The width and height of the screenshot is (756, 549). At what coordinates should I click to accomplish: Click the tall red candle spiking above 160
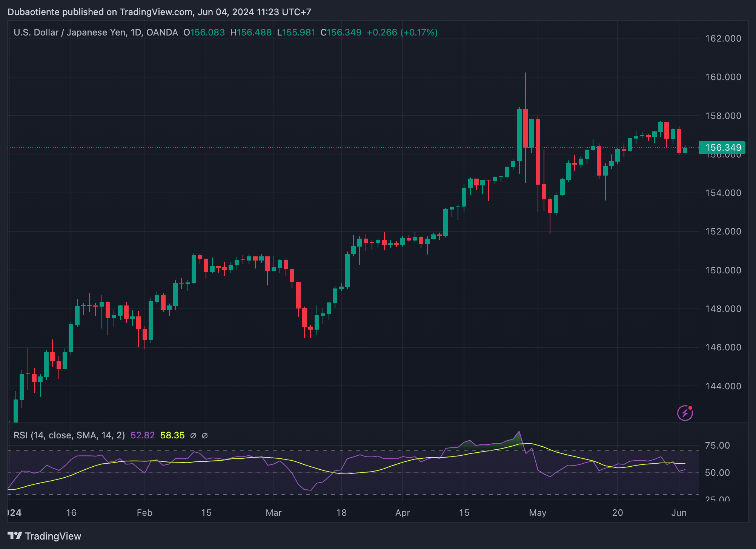tap(525, 128)
